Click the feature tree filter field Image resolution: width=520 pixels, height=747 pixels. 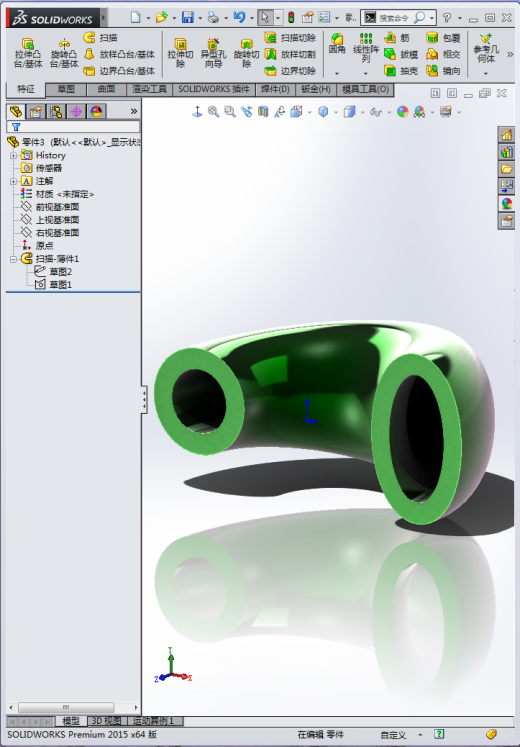(x=73, y=127)
